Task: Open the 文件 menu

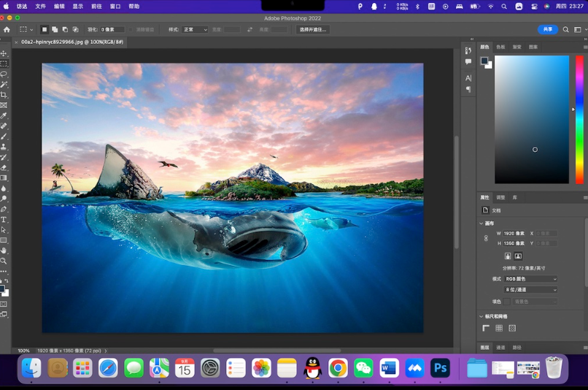Action: pyautogui.click(x=41, y=7)
